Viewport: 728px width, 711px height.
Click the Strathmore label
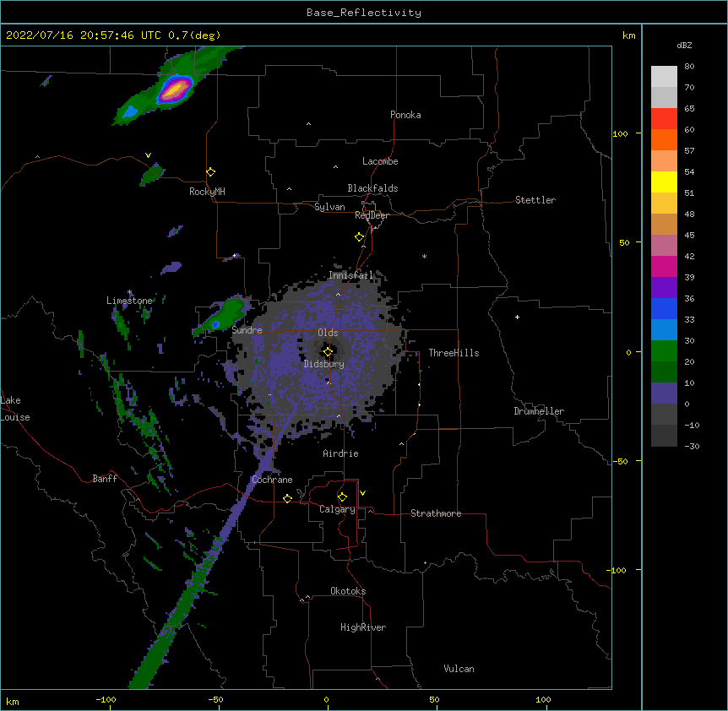[436, 513]
